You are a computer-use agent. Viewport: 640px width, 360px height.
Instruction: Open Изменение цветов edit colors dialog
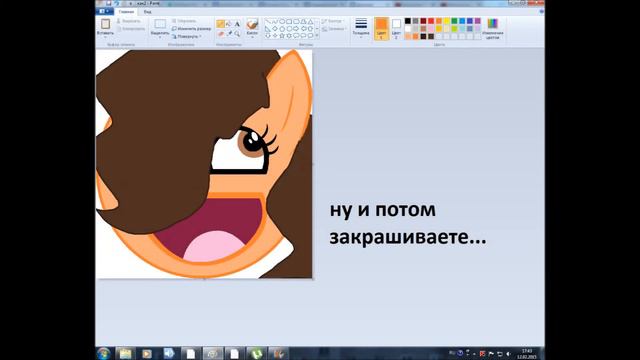coord(493,28)
